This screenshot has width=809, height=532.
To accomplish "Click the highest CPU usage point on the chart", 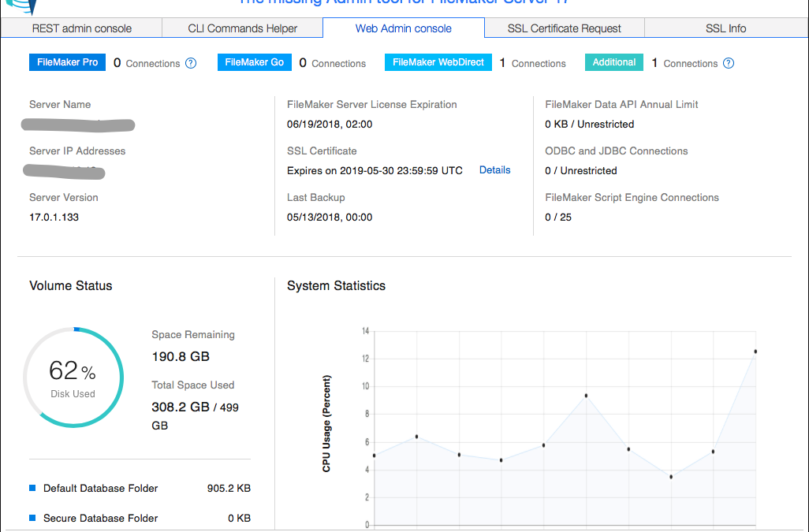I will (x=755, y=352).
